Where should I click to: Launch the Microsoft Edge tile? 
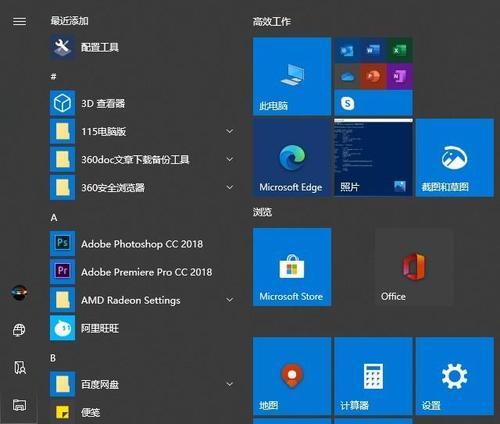pos(292,157)
